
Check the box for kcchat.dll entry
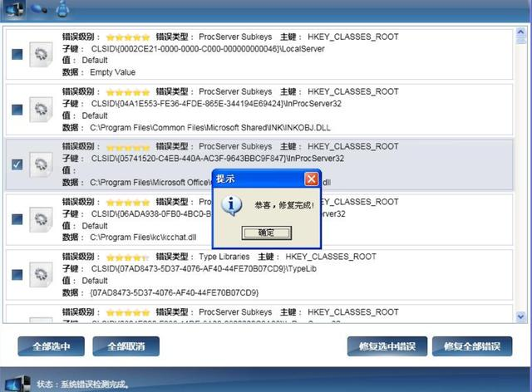pos(17,219)
